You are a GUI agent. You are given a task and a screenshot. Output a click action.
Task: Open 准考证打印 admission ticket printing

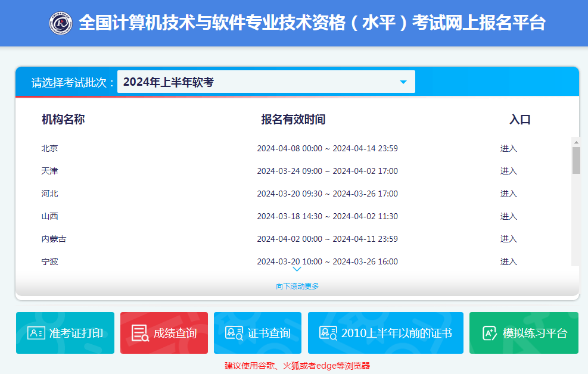coord(66,333)
